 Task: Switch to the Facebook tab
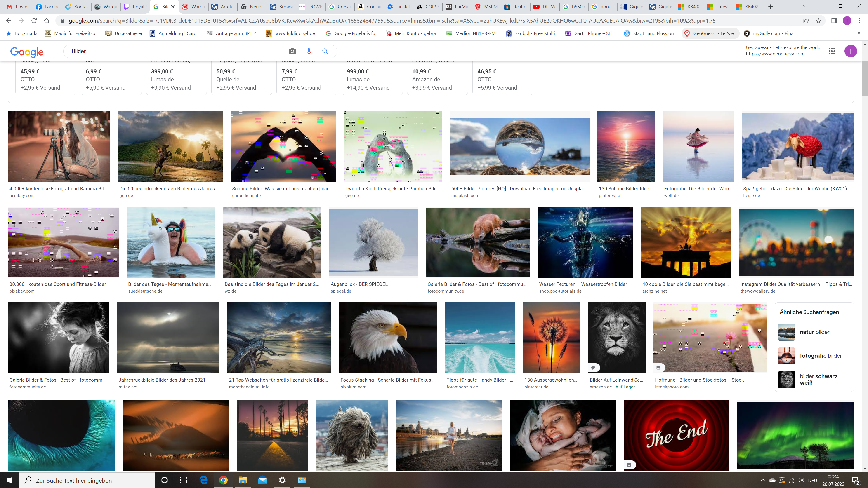[47, 7]
